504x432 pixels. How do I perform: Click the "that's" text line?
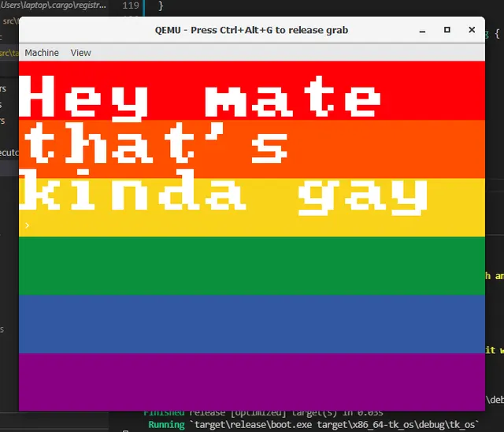coord(157,143)
